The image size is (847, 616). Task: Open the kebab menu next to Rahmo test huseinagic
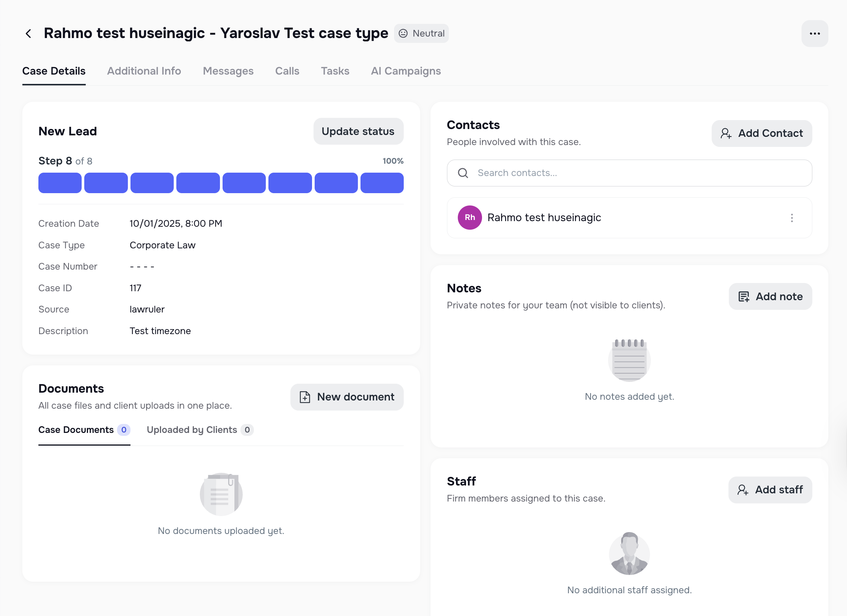[x=792, y=218]
